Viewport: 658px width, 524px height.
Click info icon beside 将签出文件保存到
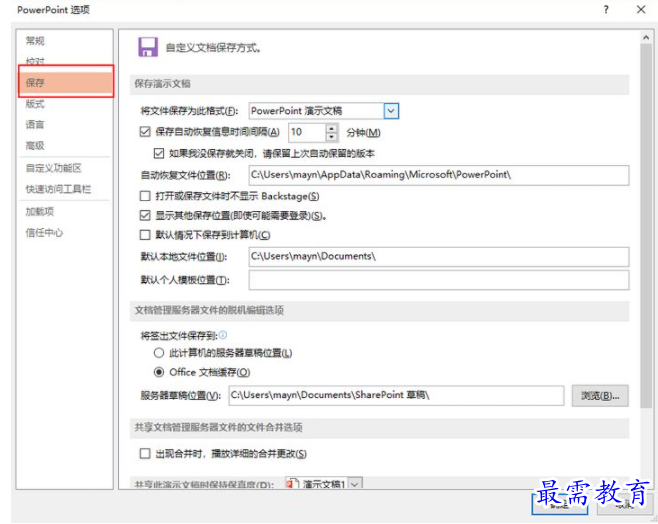point(223,335)
